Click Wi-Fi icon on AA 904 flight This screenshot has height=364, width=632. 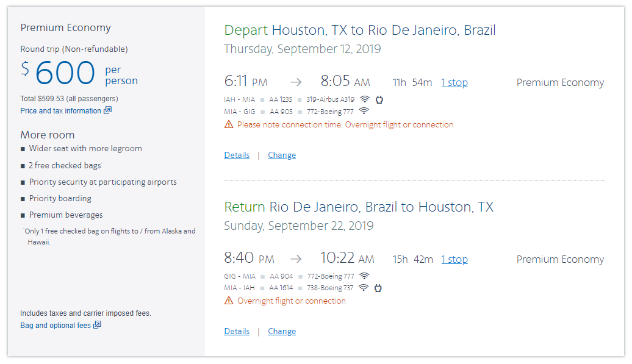(364, 276)
